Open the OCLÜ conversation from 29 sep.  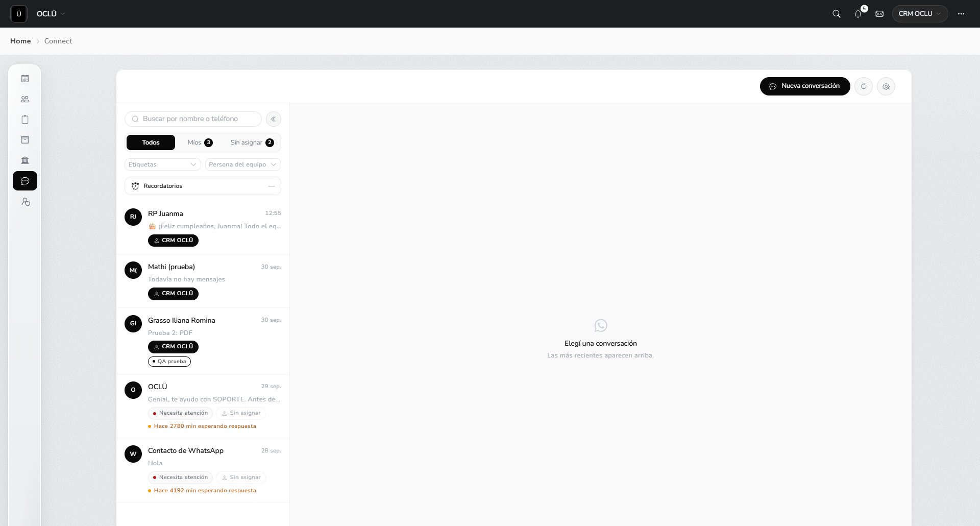pos(203,406)
